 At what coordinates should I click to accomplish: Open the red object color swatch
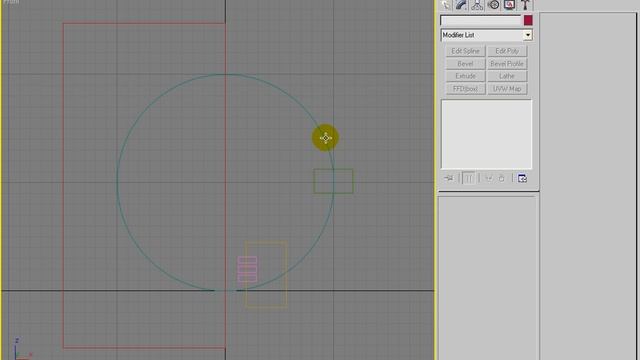tap(528, 20)
